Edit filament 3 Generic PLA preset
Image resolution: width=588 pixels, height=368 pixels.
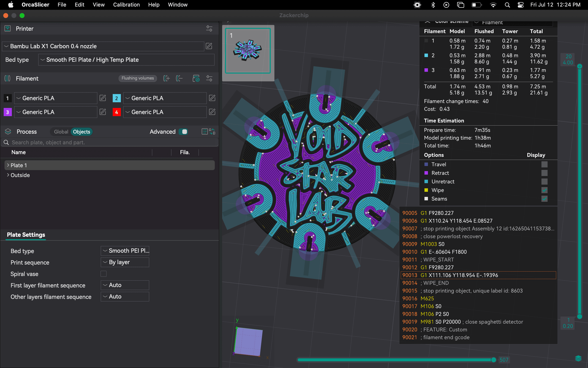[103, 112]
